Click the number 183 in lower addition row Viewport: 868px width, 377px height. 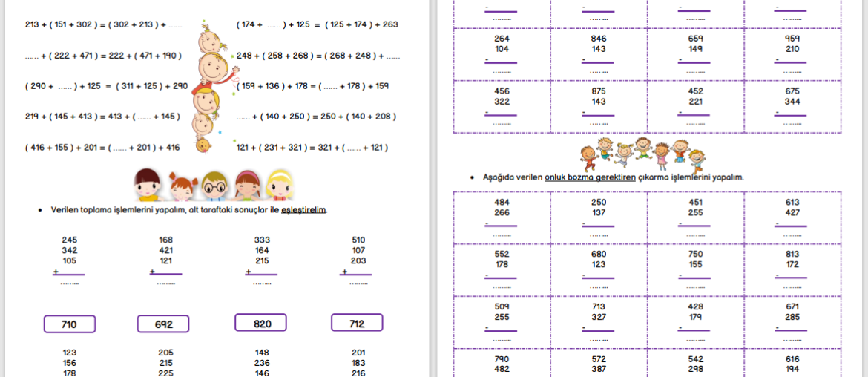click(x=358, y=363)
